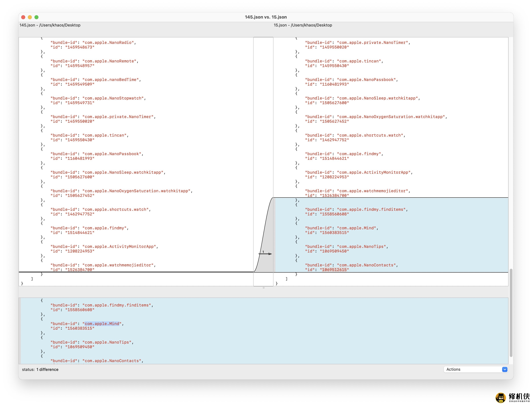
Task: Click the splitter dot above the merge pane
Action: [x=264, y=288]
